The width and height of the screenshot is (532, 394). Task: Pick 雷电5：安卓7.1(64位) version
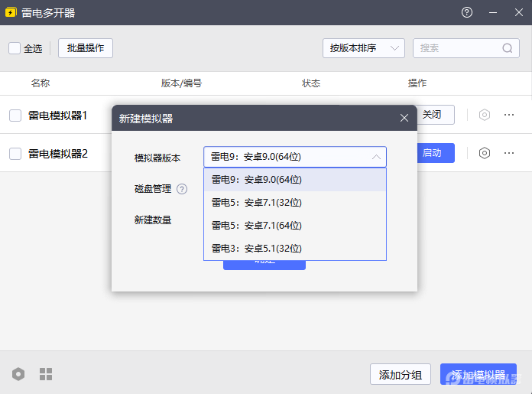click(257, 226)
